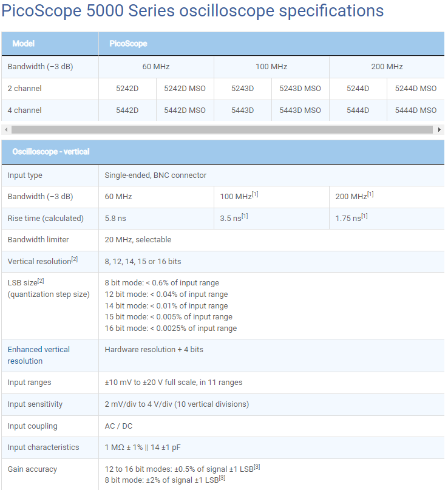Click footnote [2] beside Vertical resolution
Screen dimensions: 448x490
pos(74,259)
